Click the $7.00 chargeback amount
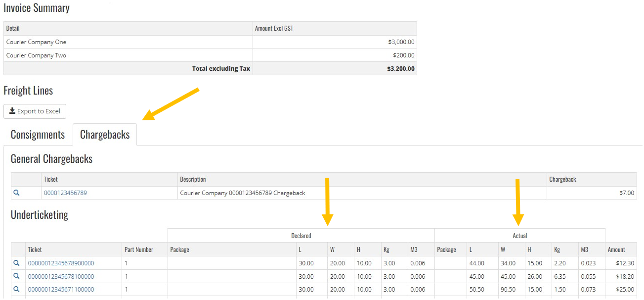Viewport: 644px width, 300px height. (x=627, y=193)
